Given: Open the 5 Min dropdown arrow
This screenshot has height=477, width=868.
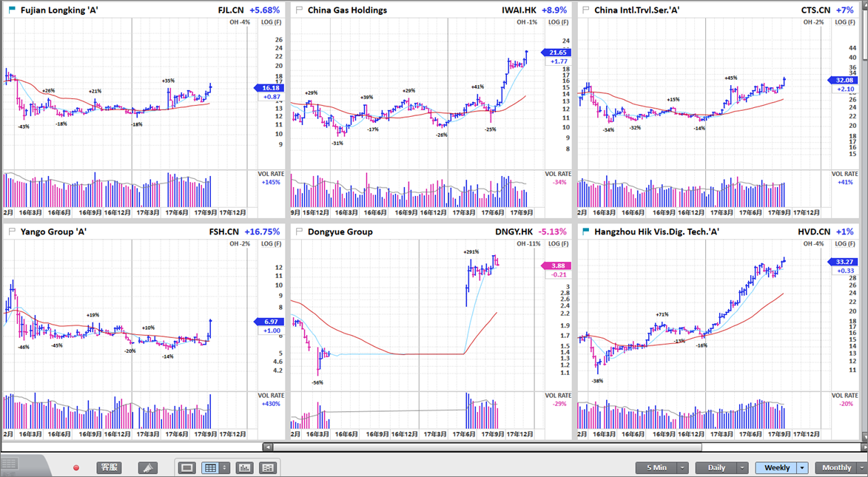Looking at the screenshot, I should click(x=683, y=467).
